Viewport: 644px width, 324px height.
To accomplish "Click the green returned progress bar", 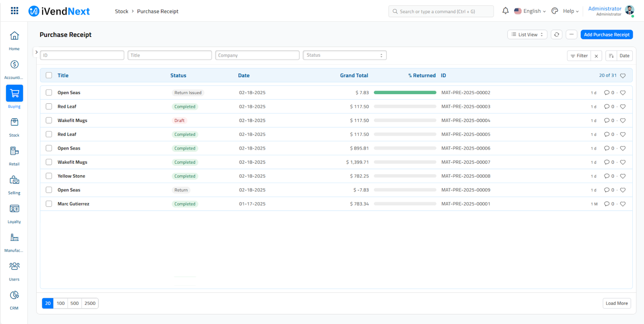I will click(x=405, y=93).
